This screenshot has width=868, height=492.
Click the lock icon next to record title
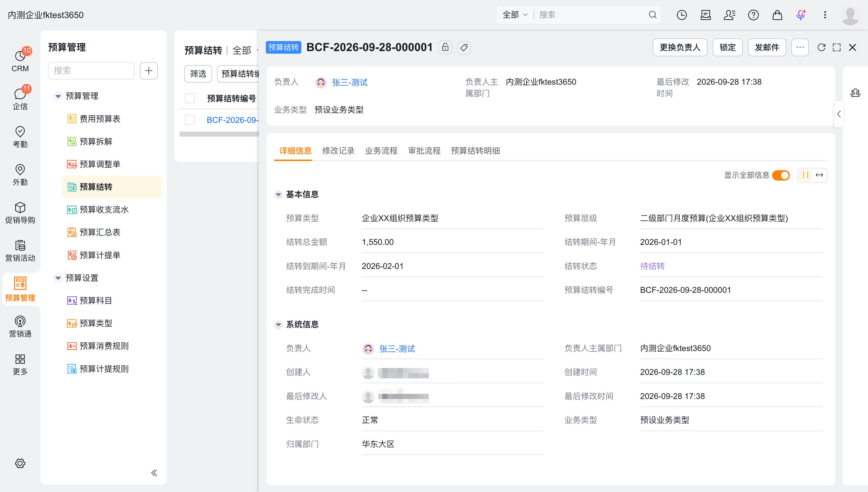[x=445, y=47]
